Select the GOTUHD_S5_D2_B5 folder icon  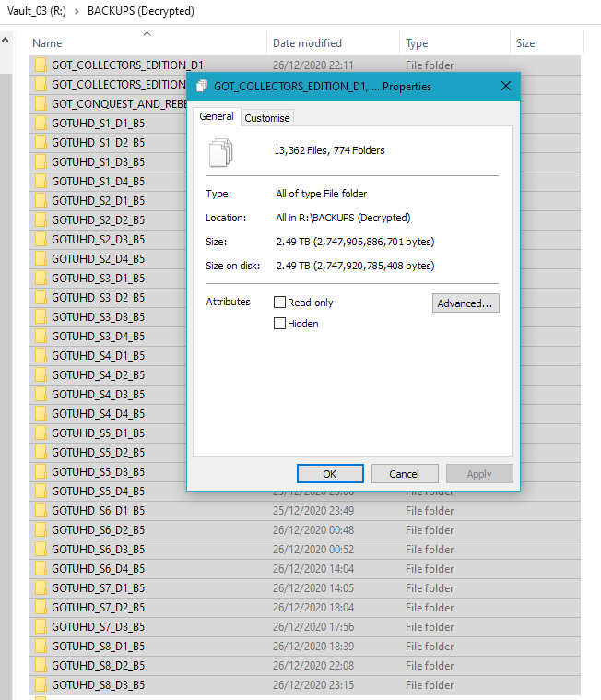click(41, 452)
